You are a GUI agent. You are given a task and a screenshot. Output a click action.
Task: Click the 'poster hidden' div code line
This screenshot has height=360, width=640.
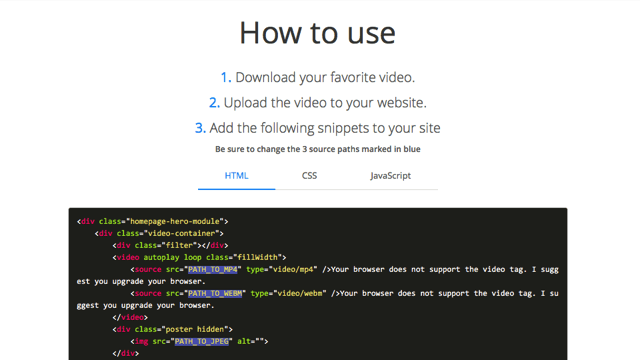point(173,329)
